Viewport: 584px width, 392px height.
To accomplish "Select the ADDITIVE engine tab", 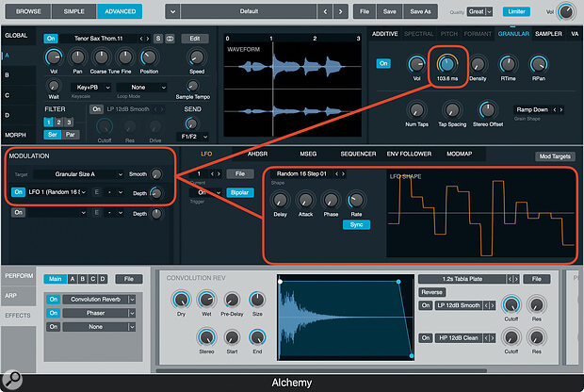I will [384, 34].
